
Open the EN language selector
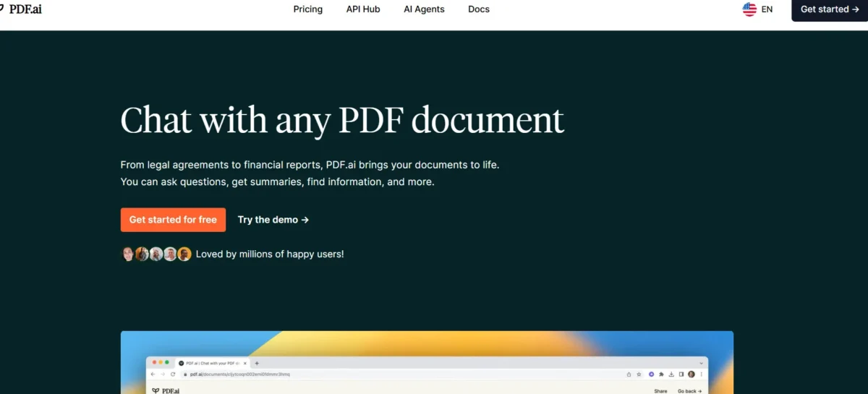pyautogui.click(x=767, y=9)
